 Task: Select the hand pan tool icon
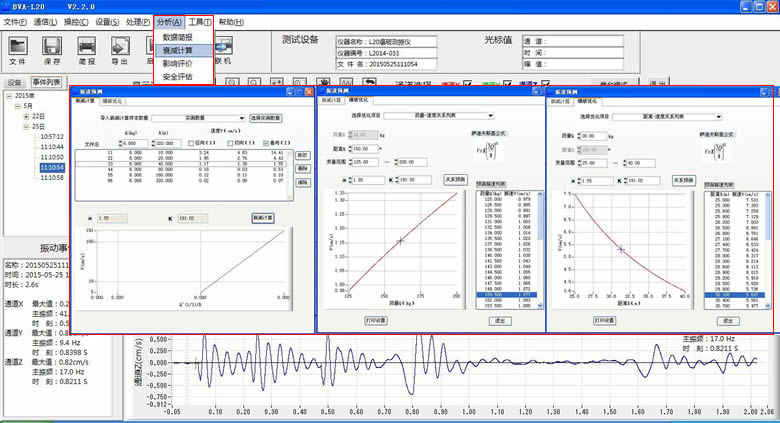point(324,83)
